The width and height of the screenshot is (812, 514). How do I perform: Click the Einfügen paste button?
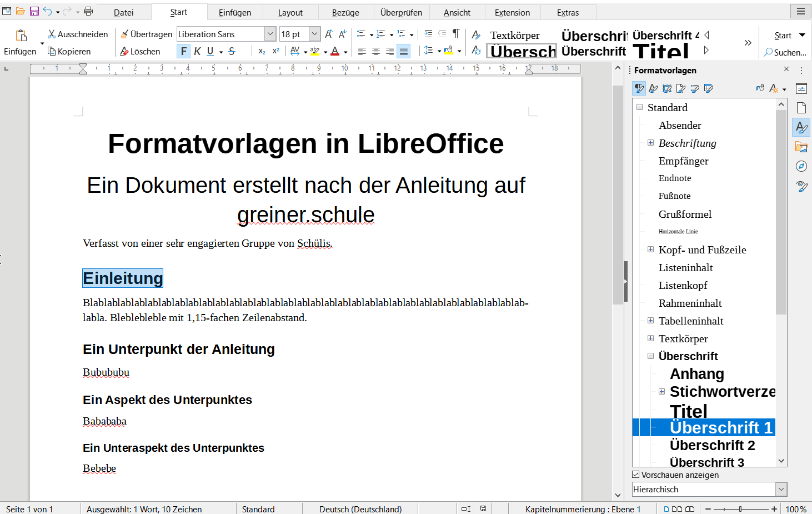pyautogui.click(x=21, y=42)
